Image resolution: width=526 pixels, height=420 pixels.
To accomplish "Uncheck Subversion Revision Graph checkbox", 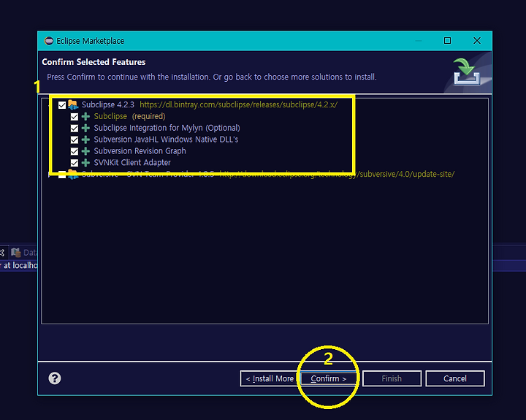I will point(74,151).
